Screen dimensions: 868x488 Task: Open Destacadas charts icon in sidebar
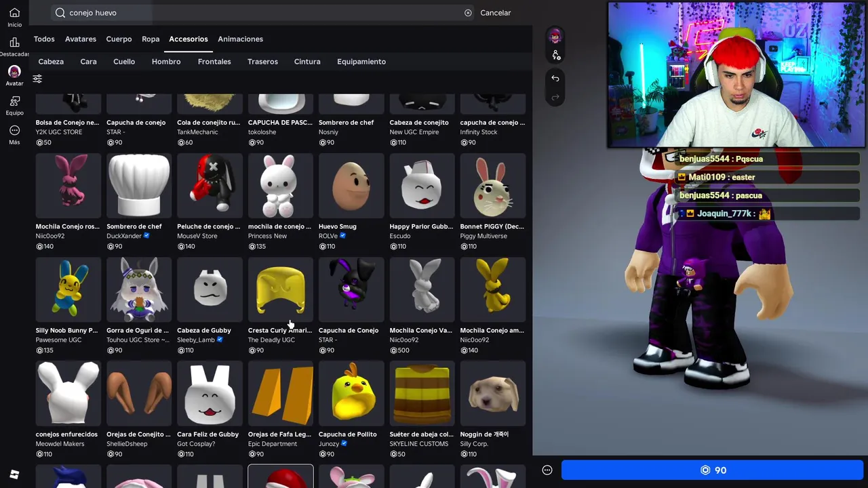(14, 42)
